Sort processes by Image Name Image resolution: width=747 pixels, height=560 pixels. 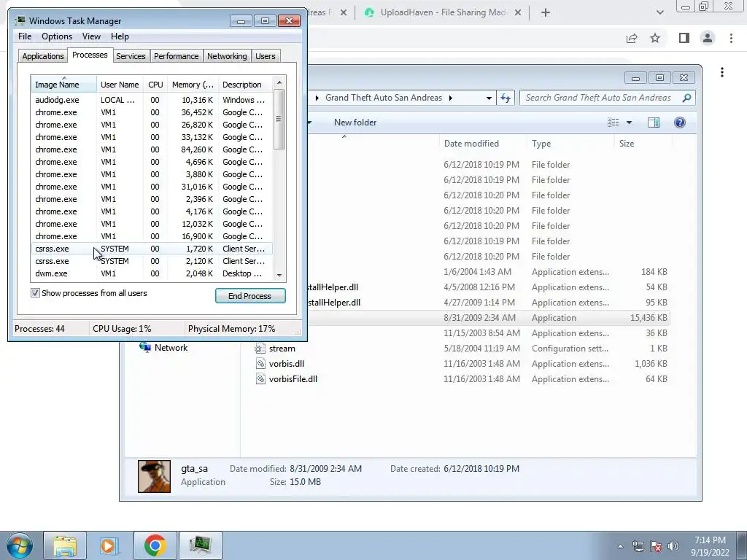tap(64, 85)
